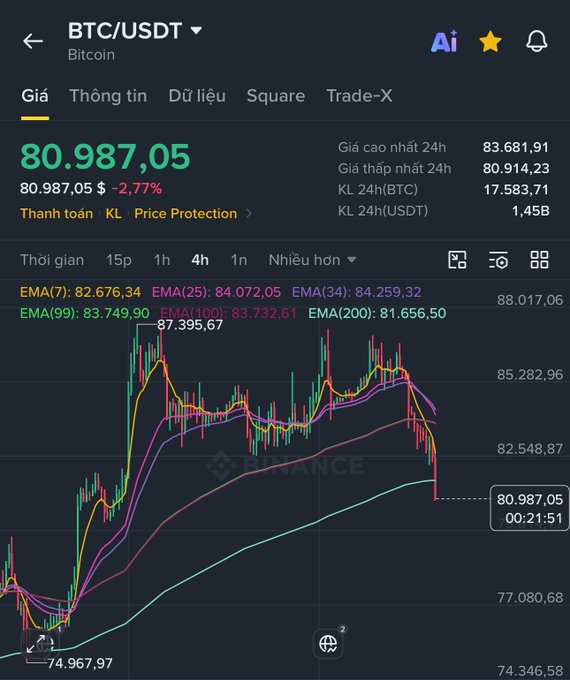Tap the 24h low value 80.914,23
This screenshot has height=680, width=570.
click(516, 168)
